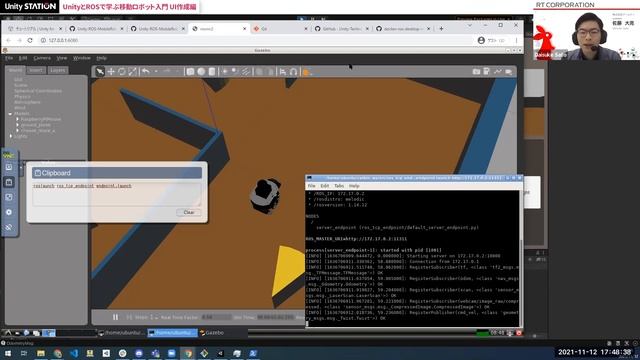Add a directional light in Gazebo
This screenshot has width=640, height=360.
point(245,72)
